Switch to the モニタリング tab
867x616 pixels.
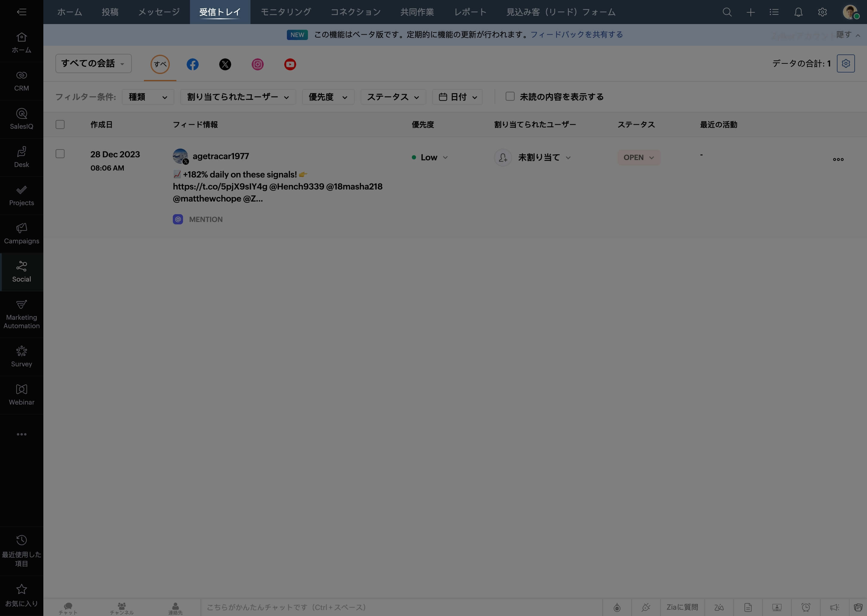pyautogui.click(x=285, y=12)
